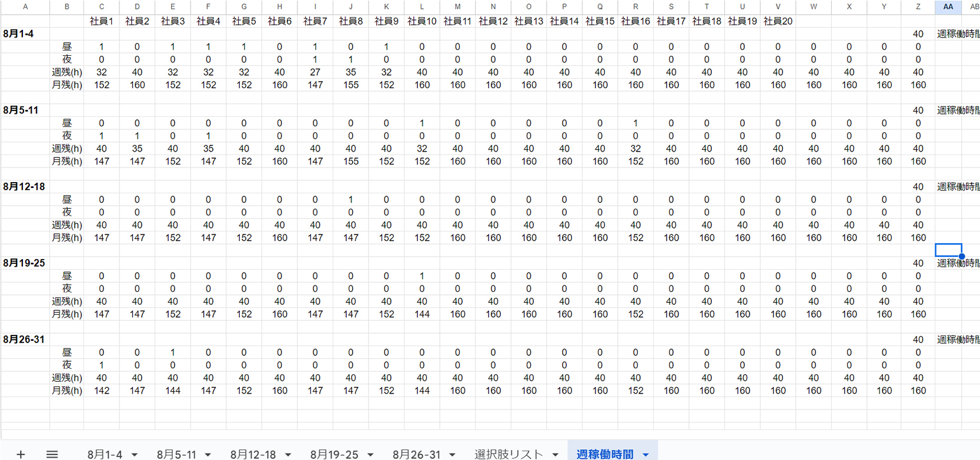Add a new sheet with plus icon
Viewport: 980px width, 460px height.
(x=21, y=454)
